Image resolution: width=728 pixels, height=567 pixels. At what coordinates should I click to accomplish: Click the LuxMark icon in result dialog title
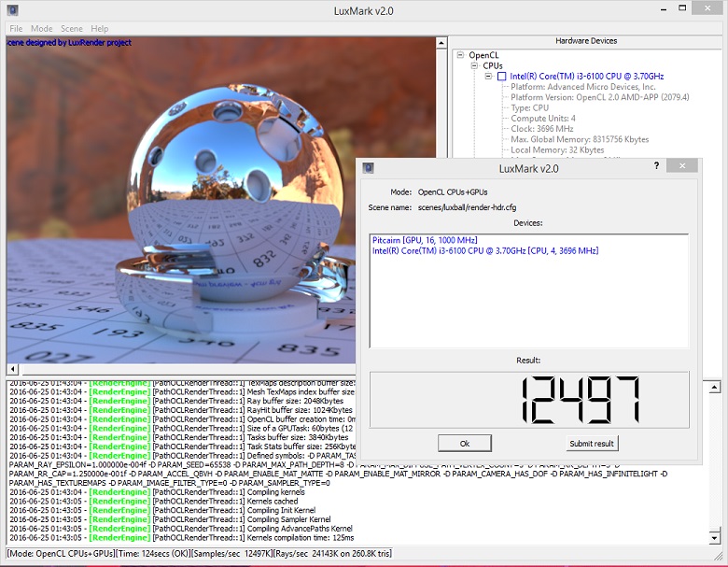point(368,168)
